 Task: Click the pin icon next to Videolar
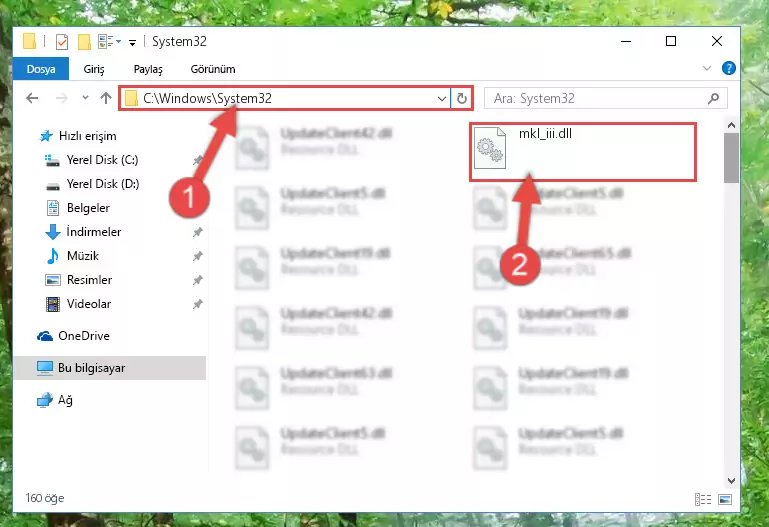tap(197, 304)
